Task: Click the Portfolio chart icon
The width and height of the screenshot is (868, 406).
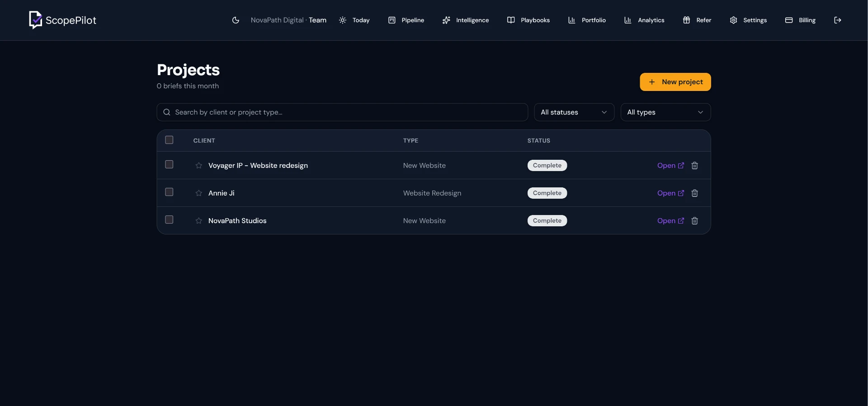Action: (x=572, y=20)
